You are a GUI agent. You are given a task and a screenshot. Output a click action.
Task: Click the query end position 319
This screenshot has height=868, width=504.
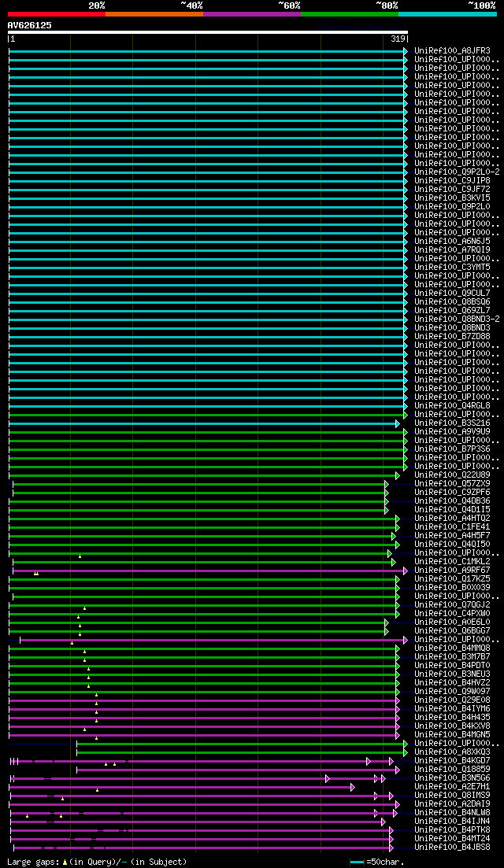coord(398,39)
